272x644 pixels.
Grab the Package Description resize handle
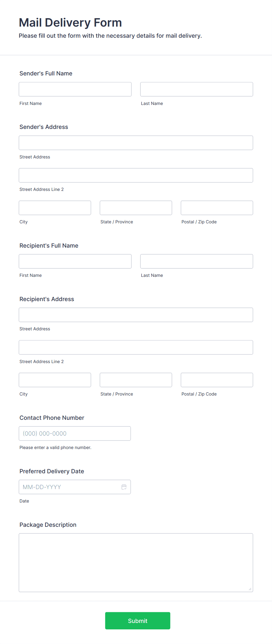pyautogui.click(x=250, y=589)
